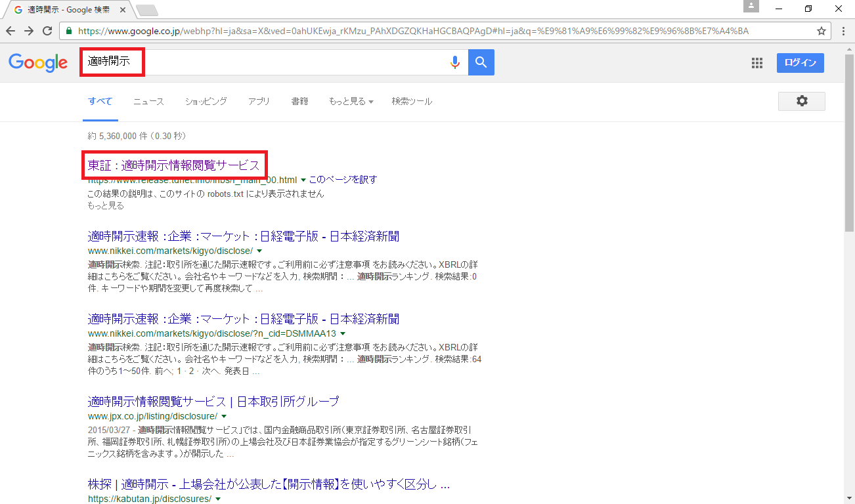Click the blue magnifier search button
This screenshot has height=504, width=855.
pos(481,62)
